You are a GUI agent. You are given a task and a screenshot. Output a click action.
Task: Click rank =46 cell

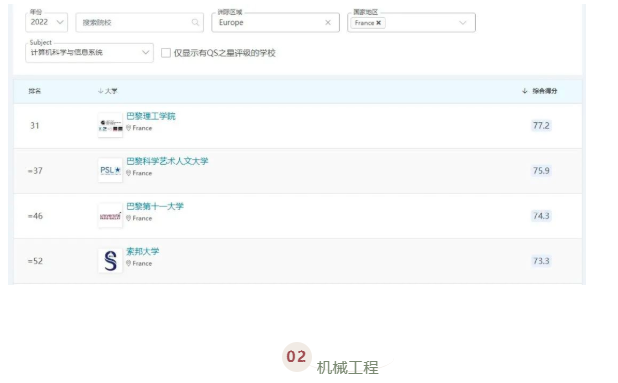[35, 216]
